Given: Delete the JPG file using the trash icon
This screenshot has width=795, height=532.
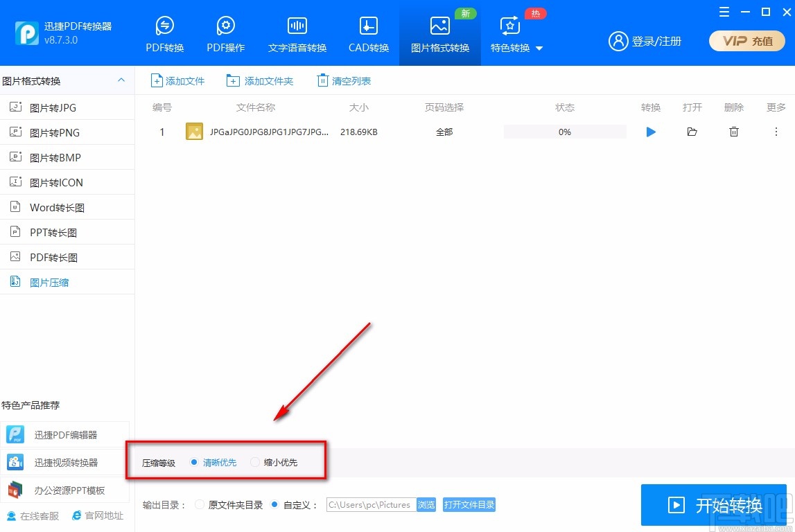Looking at the screenshot, I should point(733,132).
